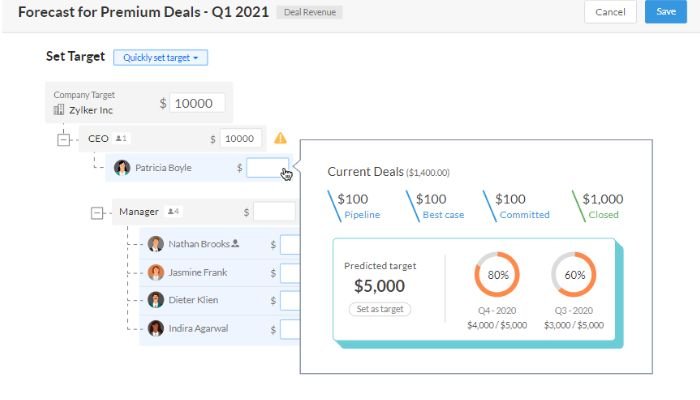Screen dimensions: 700x400
Task: Click the Deal Revenue tag
Action: [310, 12]
